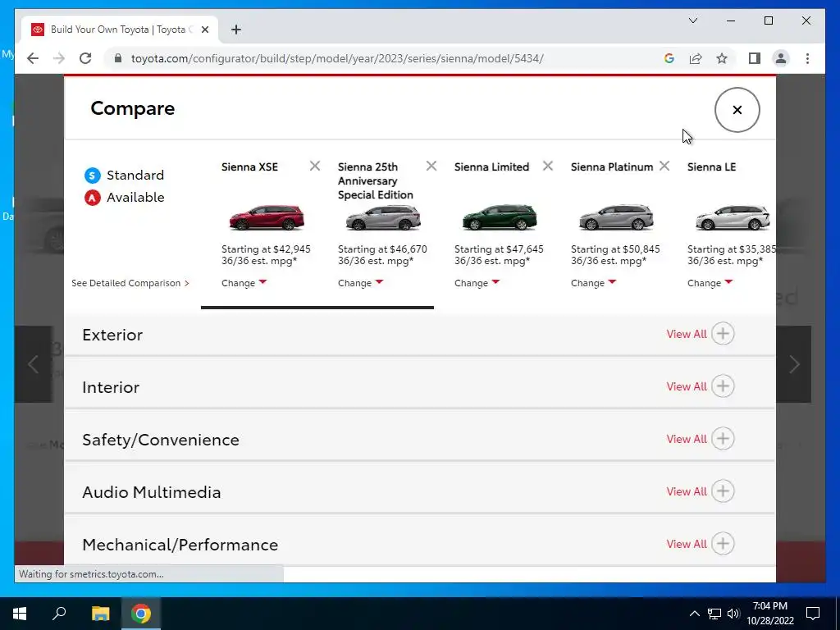
Task: Click the white Sienna LE car image
Action: 733,217
